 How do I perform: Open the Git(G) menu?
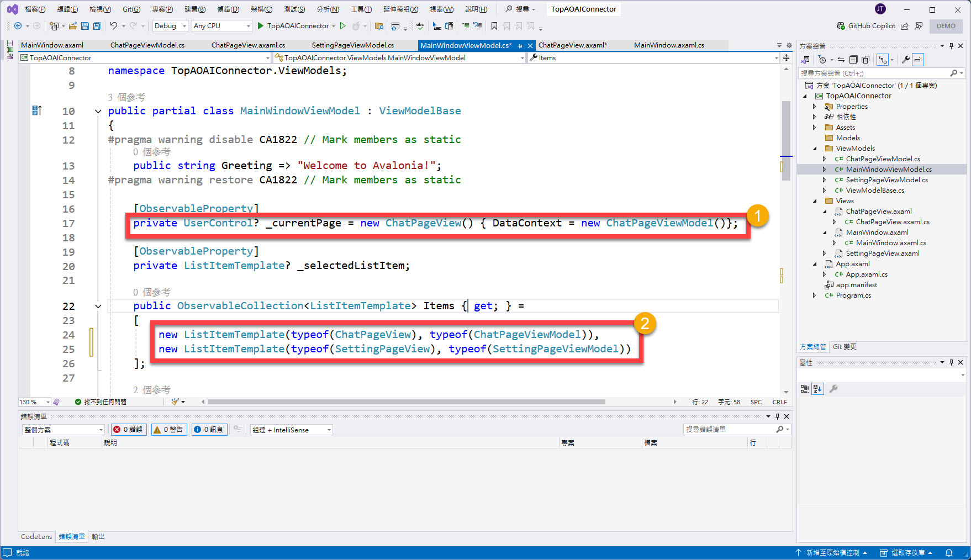pos(131,9)
